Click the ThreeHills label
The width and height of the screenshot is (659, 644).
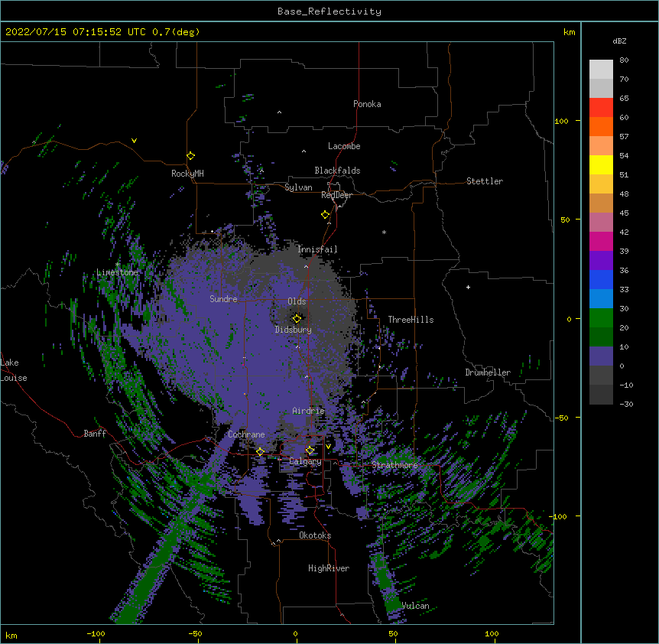tap(411, 320)
